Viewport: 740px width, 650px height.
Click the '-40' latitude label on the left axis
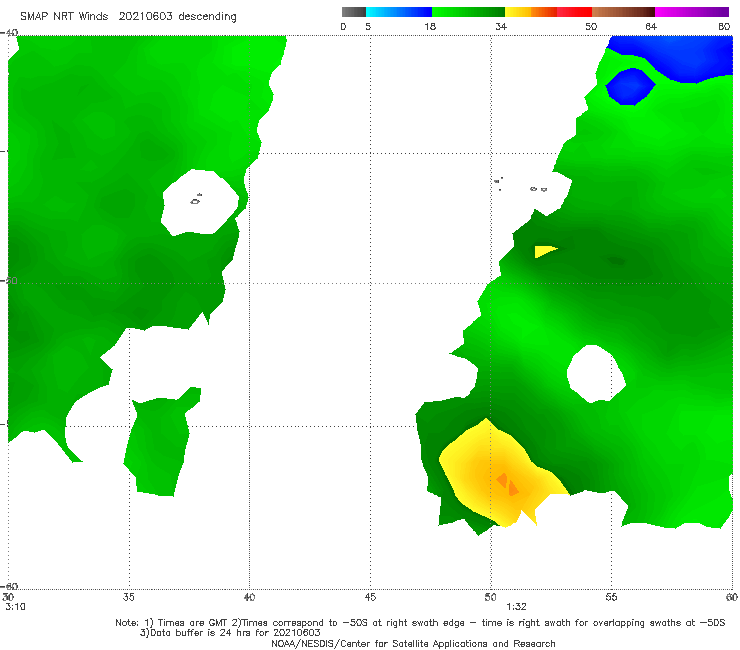pos(9,33)
